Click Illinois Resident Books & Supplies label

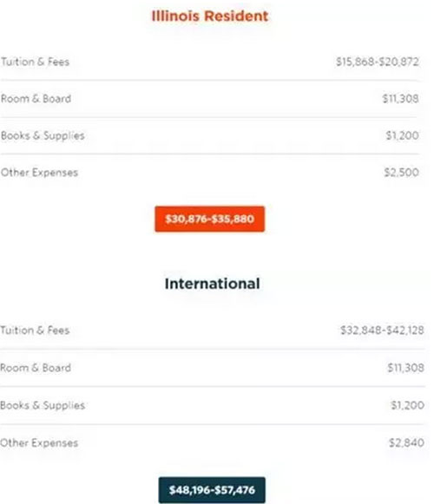coord(43,135)
